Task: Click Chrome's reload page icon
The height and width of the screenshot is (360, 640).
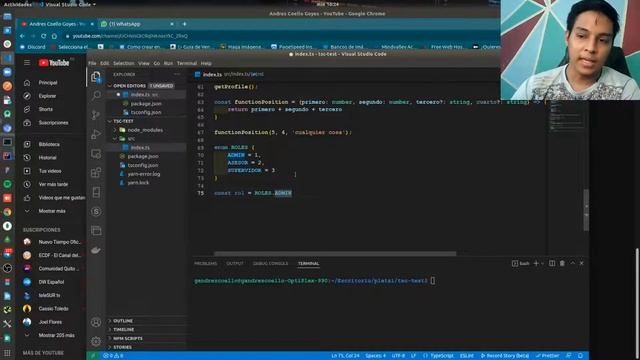Action: click(43, 36)
